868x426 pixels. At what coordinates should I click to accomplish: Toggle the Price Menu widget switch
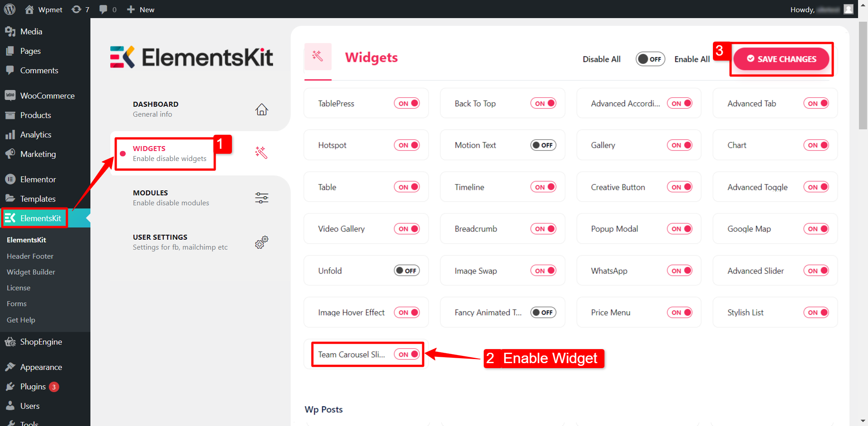(x=679, y=312)
